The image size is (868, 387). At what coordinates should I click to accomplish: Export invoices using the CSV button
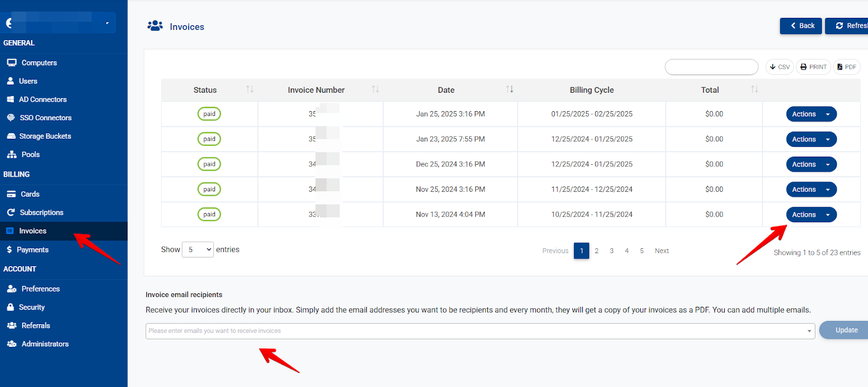click(780, 67)
